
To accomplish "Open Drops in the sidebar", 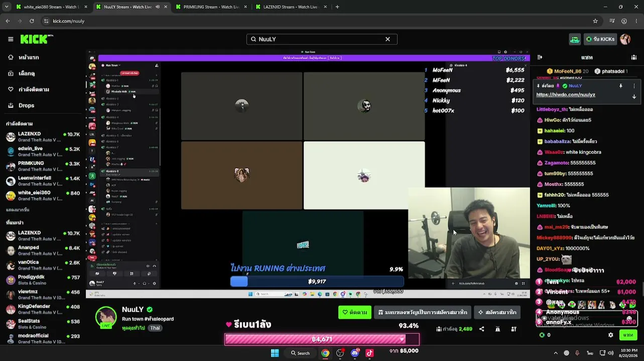I will (27, 105).
